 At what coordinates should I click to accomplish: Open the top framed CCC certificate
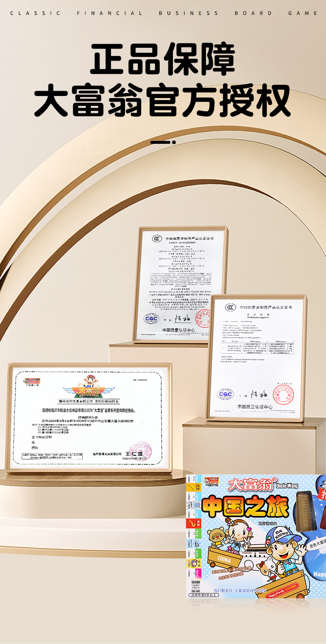point(180,284)
